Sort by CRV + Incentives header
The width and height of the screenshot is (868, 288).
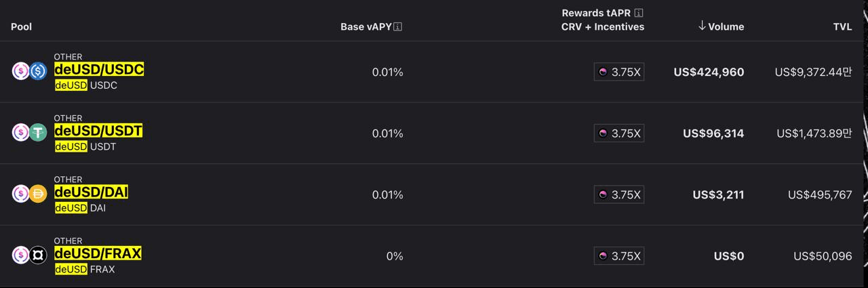click(603, 27)
